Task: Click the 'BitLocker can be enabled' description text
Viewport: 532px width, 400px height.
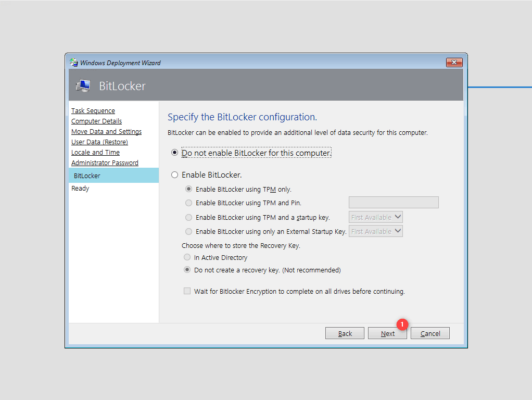Action: click(x=298, y=133)
